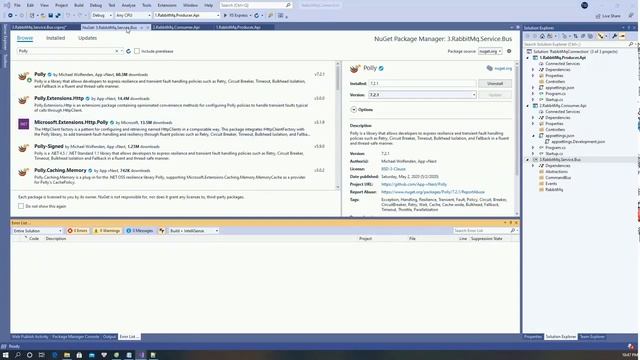
Task: Click the Start IIS Express play icon
Action: pos(225,16)
